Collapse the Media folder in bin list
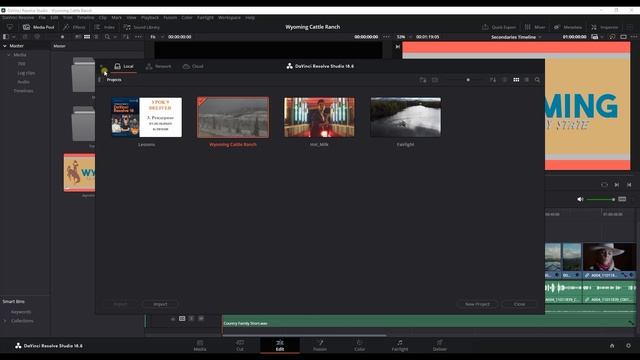This screenshot has height=360, width=640. coord(9,55)
